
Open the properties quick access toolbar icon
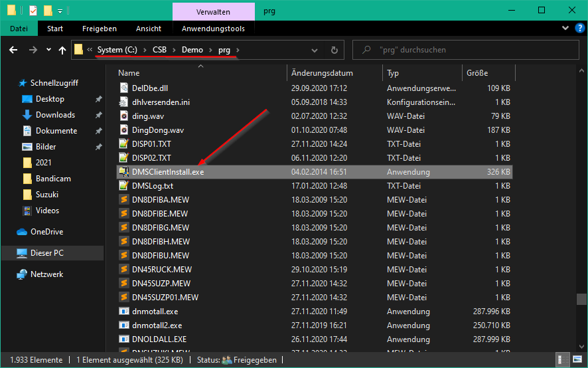click(x=33, y=11)
